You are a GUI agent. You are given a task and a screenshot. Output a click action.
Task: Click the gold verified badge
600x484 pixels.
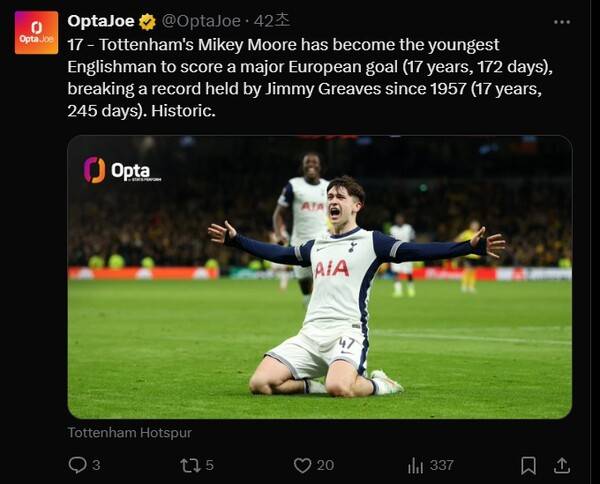(147, 21)
